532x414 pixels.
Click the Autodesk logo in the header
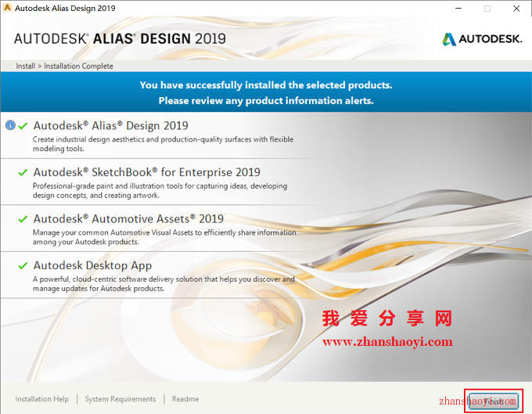pos(482,39)
